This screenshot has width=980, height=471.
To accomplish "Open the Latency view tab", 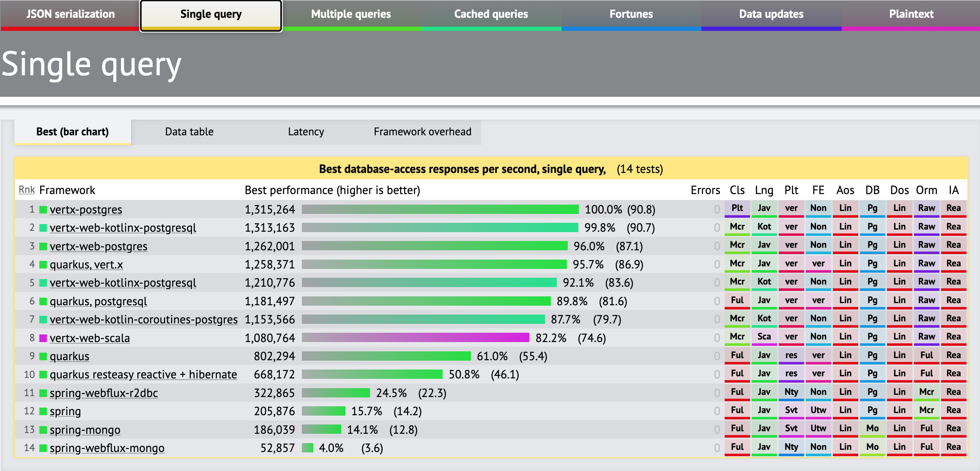I will point(306,132).
